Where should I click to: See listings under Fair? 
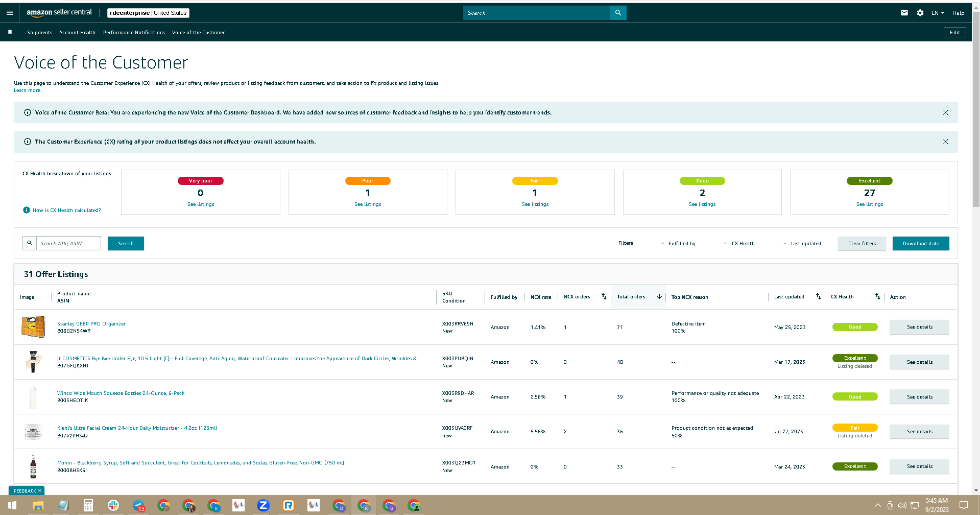click(535, 204)
